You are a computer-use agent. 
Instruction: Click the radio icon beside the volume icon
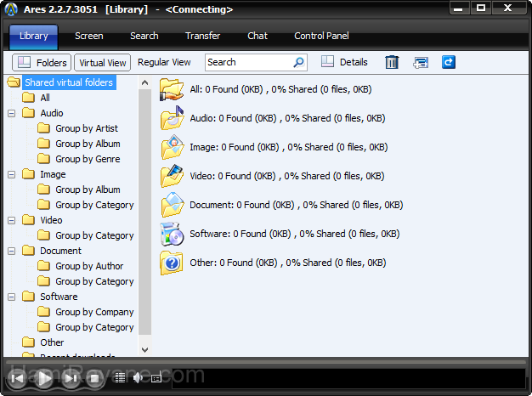(x=156, y=377)
